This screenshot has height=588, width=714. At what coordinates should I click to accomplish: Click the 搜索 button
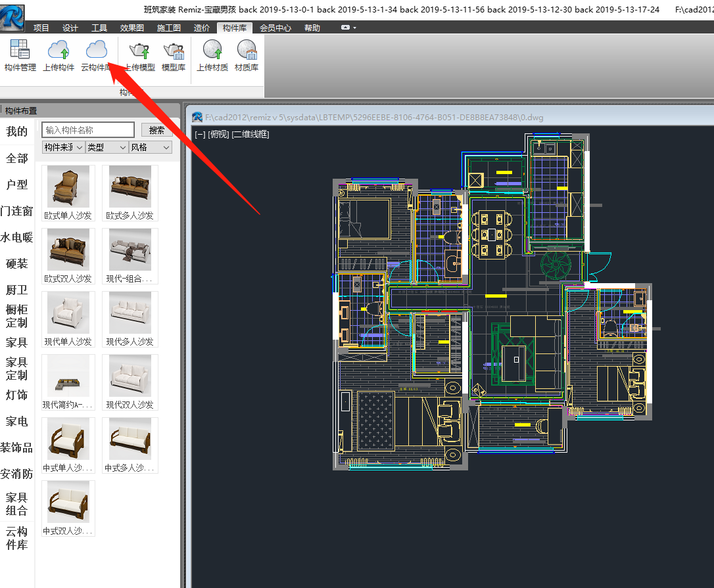point(156,130)
